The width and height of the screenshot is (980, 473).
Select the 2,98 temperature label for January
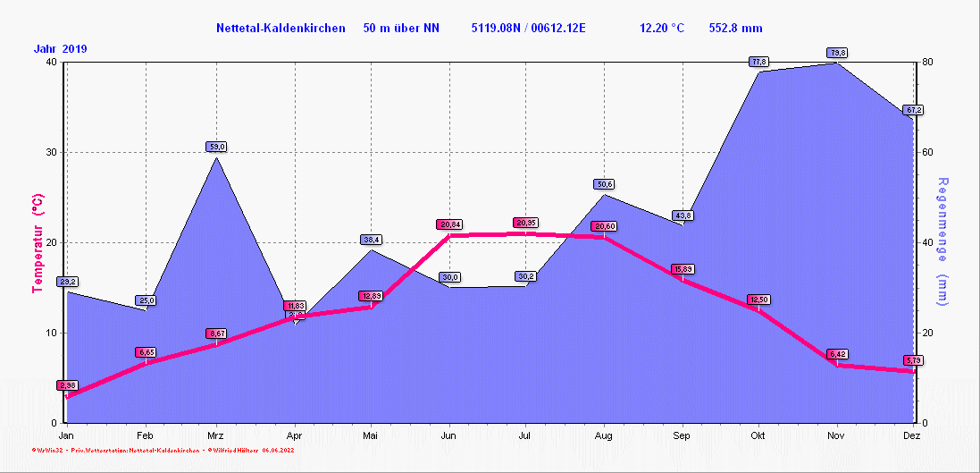(x=67, y=385)
